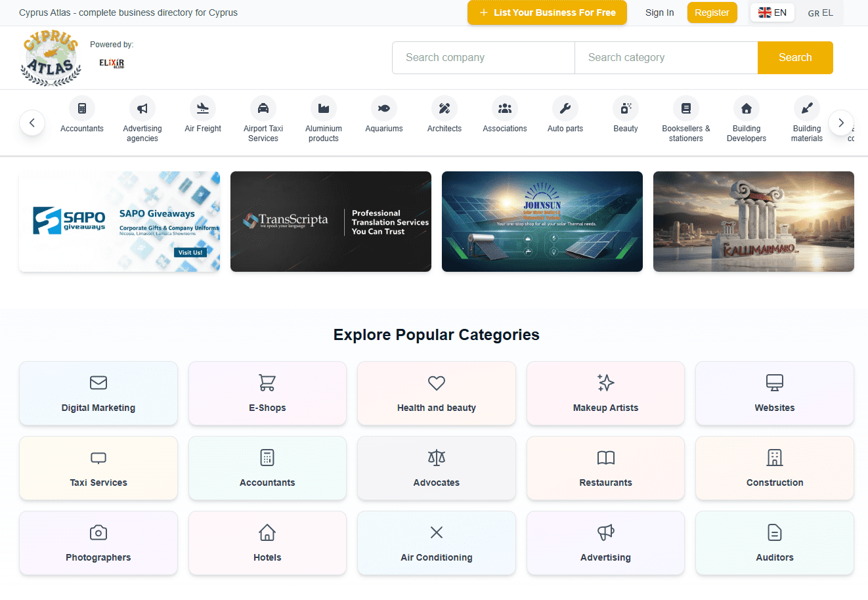Open the Digital Marketing category card
868x600 pixels.
coord(98,393)
